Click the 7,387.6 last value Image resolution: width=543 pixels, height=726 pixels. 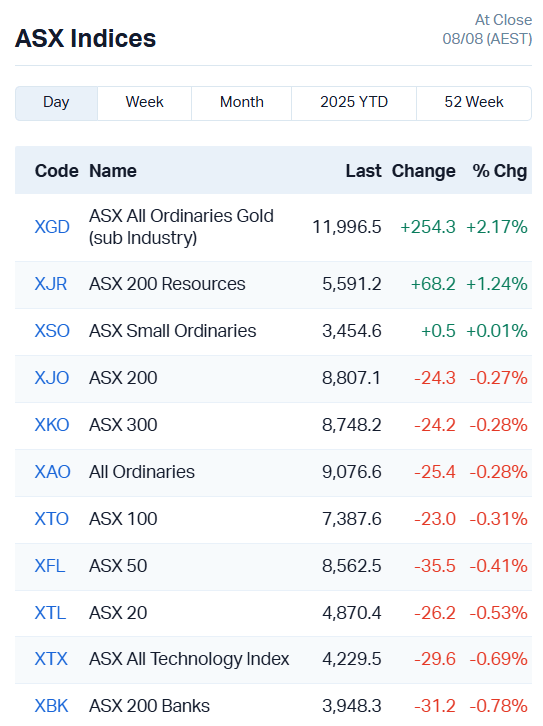[352, 519]
